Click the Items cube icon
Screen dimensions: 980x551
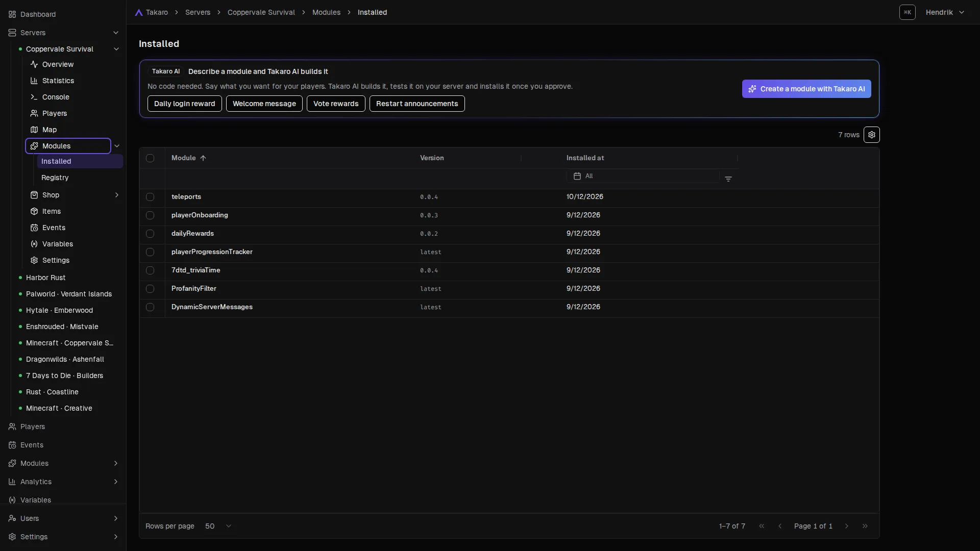click(x=34, y=211)
